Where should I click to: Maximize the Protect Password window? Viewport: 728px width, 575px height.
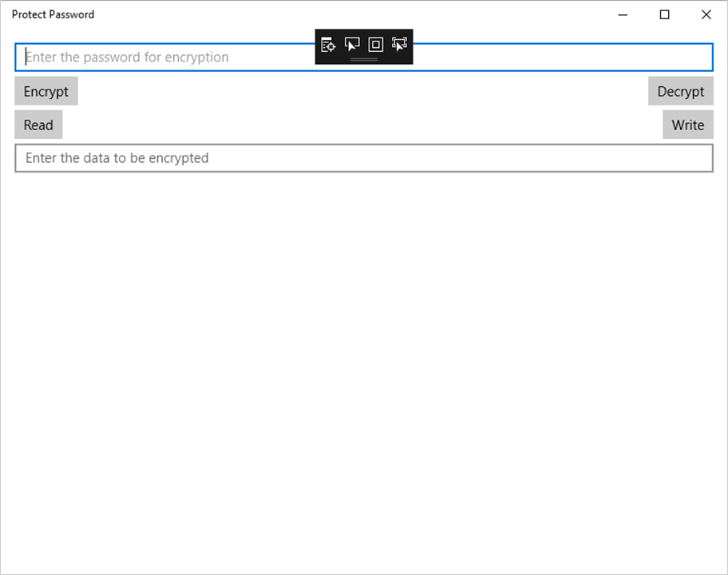pyautogui.click(x=664, y=15)
